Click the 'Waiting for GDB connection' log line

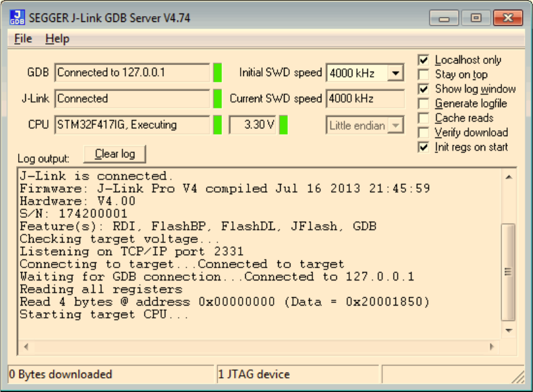217,277
